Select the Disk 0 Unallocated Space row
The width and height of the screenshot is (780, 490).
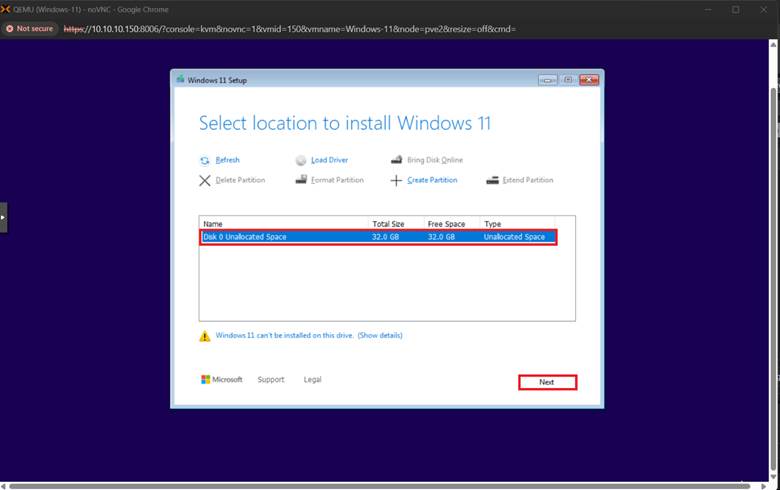point(378,237)
